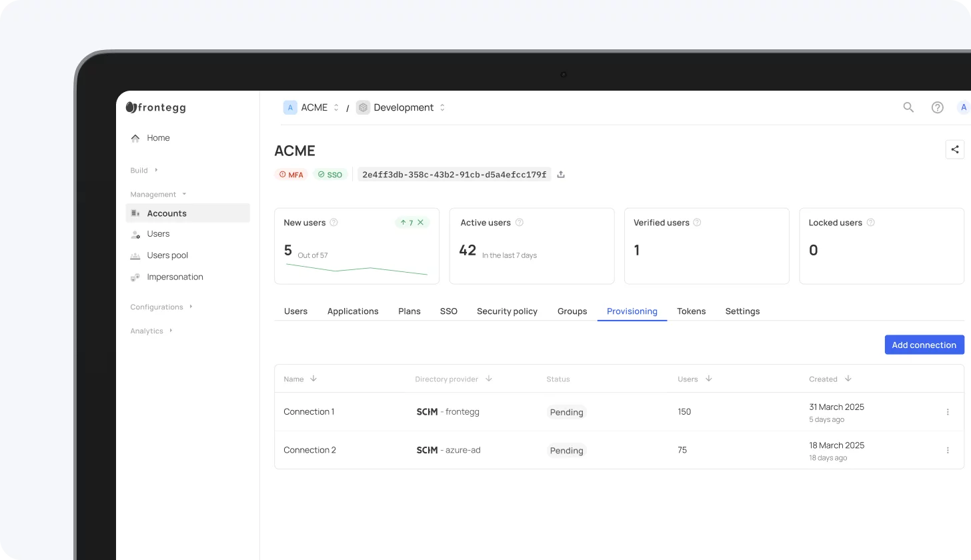
Task: Click the 18 March 2025 date
Action: [836, 445]
